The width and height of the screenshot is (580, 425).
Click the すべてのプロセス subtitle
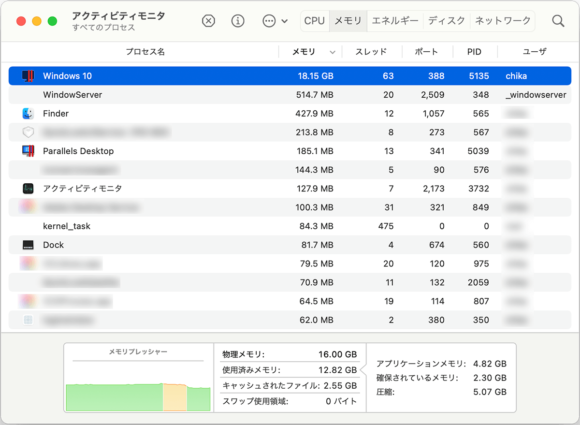click(104, 27)
